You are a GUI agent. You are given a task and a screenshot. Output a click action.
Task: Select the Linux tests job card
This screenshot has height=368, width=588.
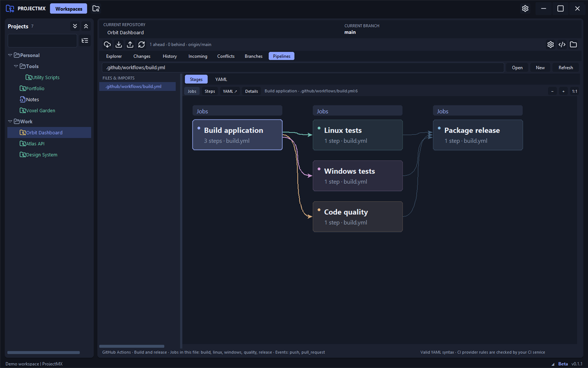358,135
